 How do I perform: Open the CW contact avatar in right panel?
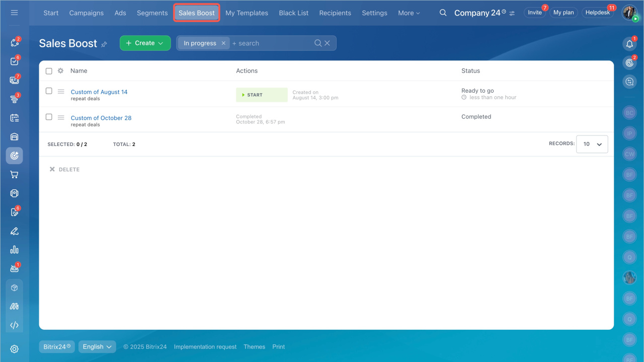629,154
